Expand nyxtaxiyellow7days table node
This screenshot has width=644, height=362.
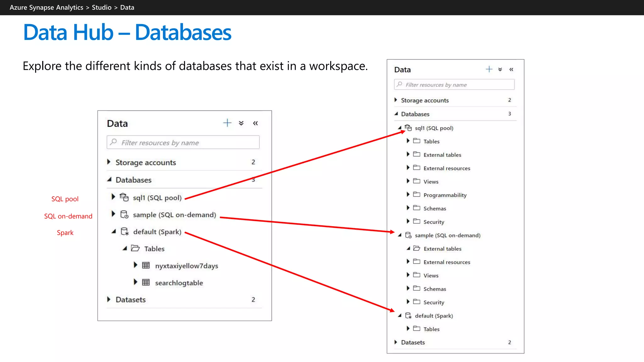[x=135, y=265]
